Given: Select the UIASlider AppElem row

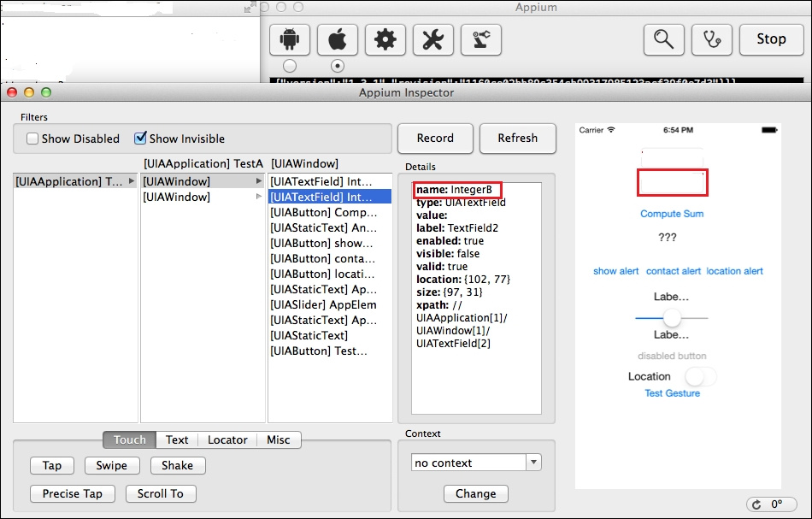Looking at the screenshot, I should coord(330,304).
